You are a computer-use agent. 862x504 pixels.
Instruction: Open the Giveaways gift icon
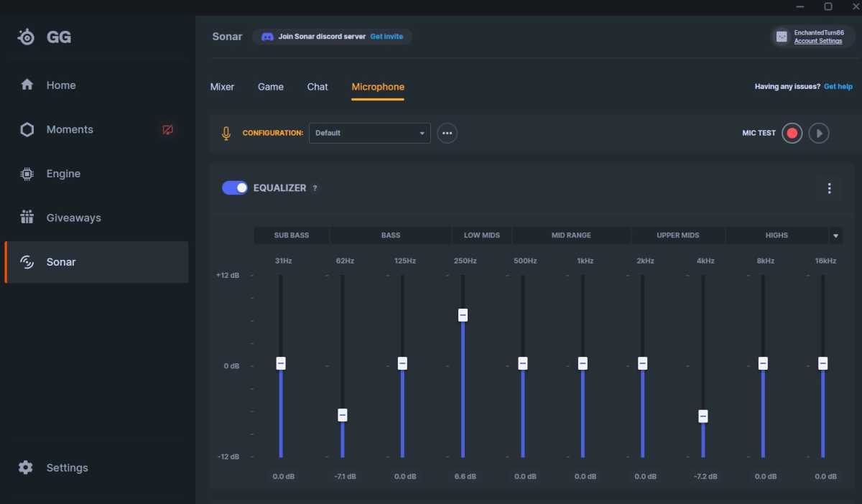(27, 218)
